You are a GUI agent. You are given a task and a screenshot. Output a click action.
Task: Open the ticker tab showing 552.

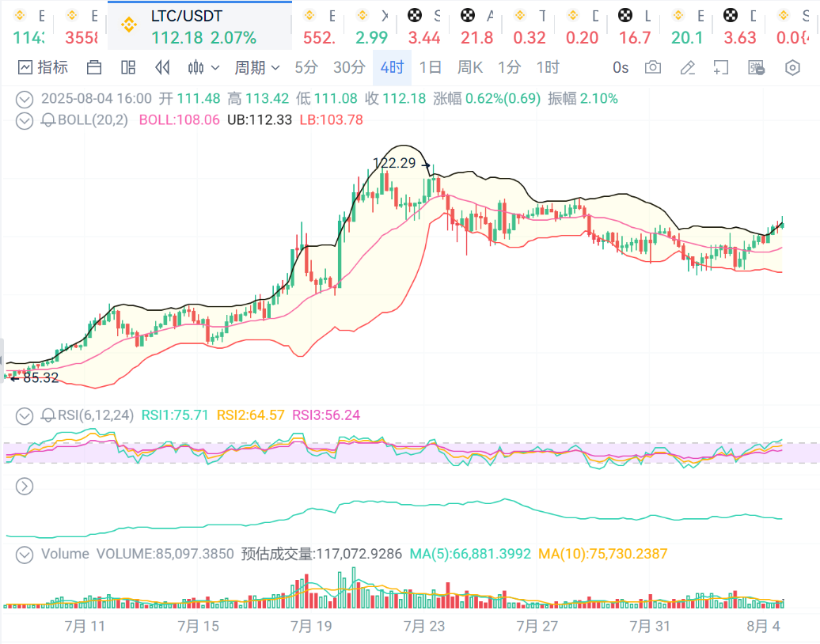click(x=318, y=26)
